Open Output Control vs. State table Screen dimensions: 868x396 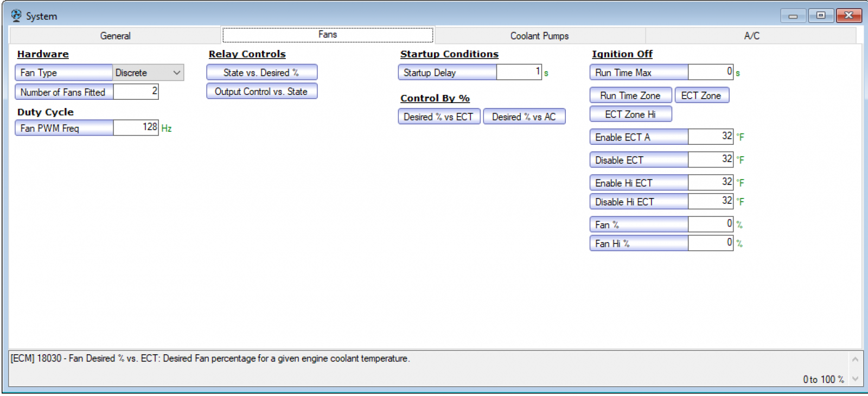[261, 91]
